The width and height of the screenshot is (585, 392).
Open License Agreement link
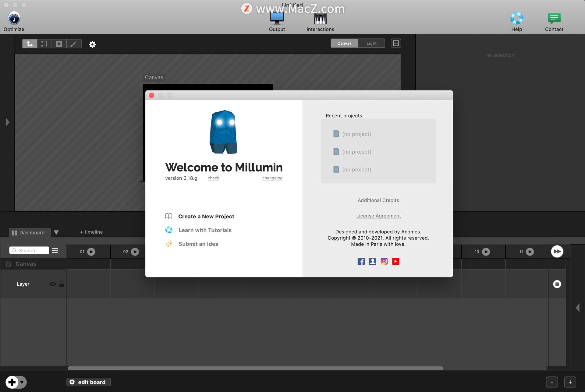[x=378, y=216]
